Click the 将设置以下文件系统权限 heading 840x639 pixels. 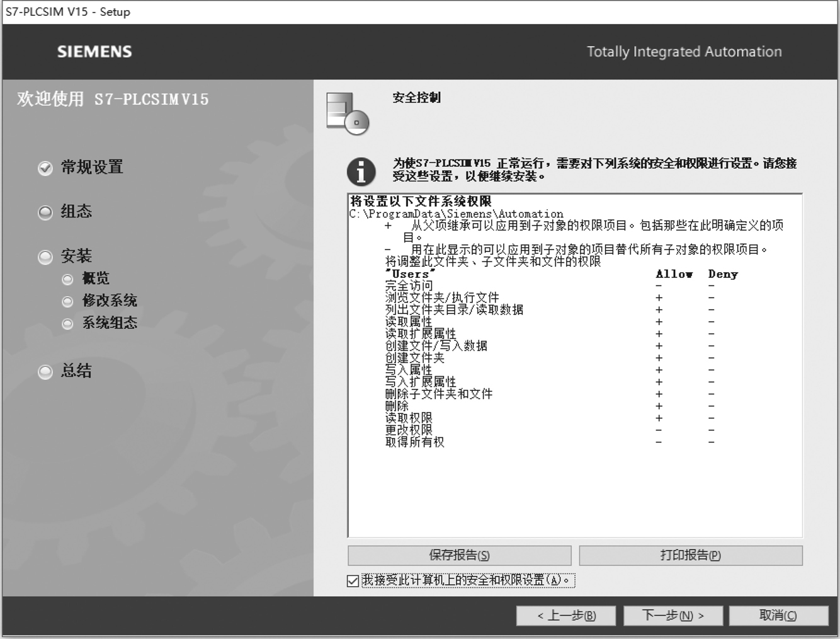421,201
